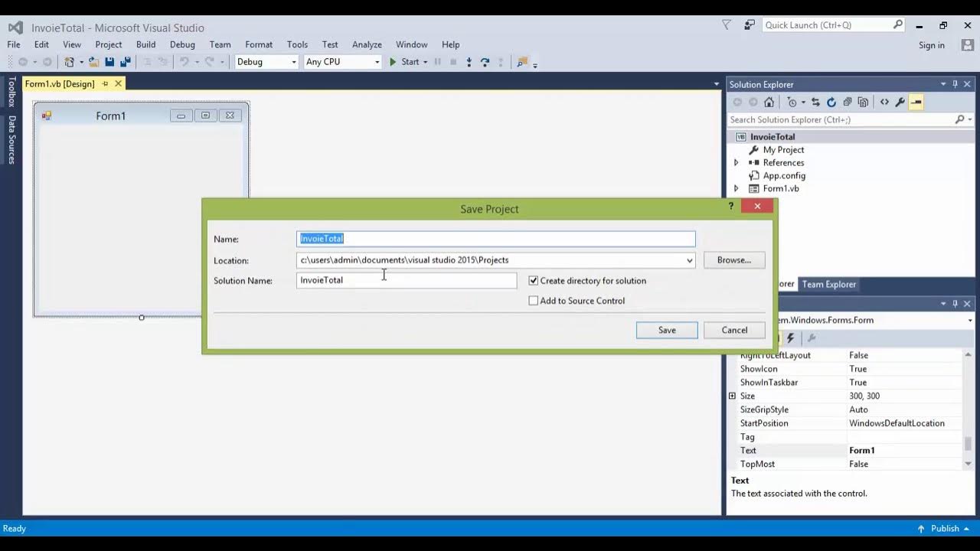
Task: Click the Browse... button
Action: click(734, 260)
